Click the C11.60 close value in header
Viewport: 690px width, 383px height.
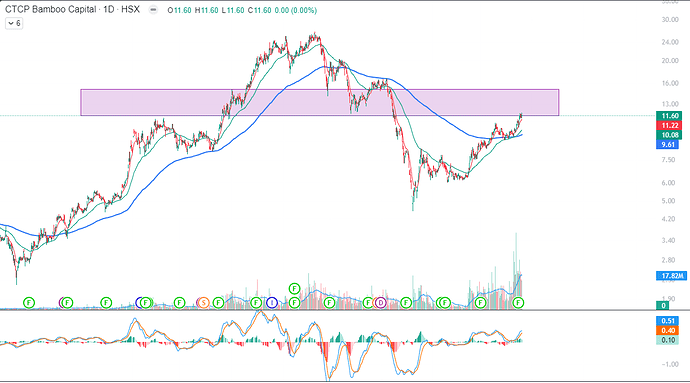[x=259, y=10]
